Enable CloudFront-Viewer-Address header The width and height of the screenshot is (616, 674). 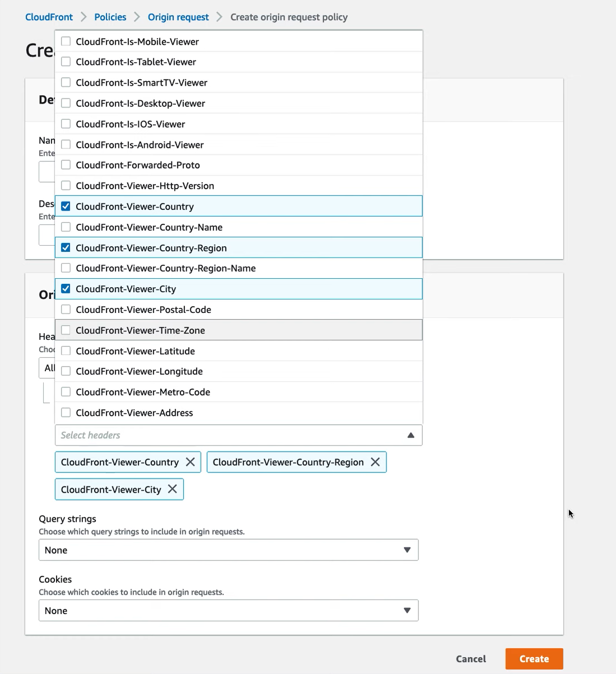(66, 413)
